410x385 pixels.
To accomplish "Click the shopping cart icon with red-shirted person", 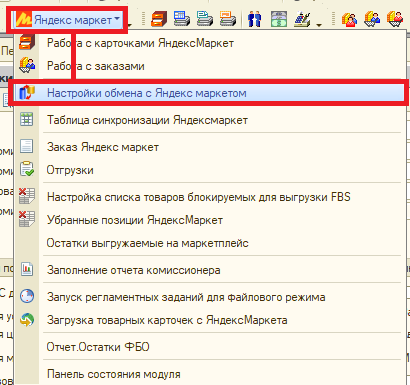I will 395,19.
